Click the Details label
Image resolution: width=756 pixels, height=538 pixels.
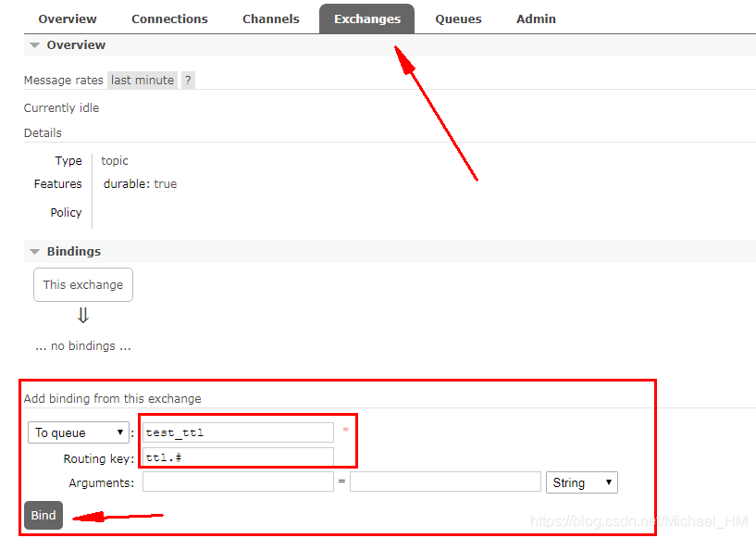43,133
